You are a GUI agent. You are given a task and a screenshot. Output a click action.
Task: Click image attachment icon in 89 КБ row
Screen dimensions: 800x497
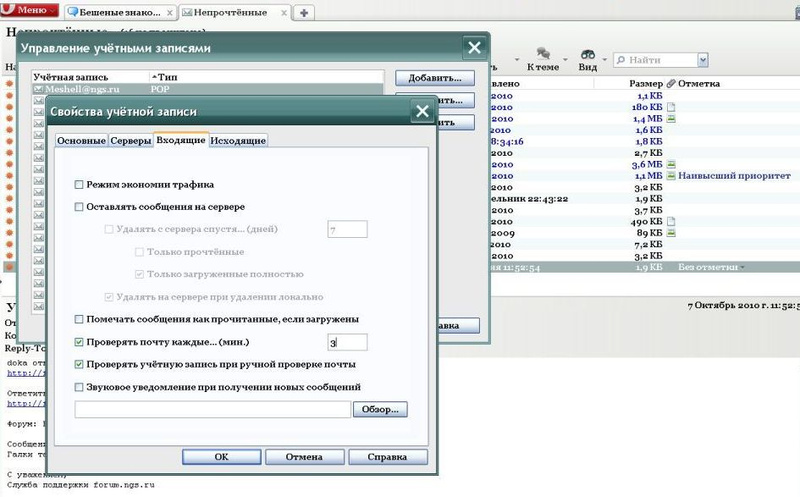click(671, 233)
